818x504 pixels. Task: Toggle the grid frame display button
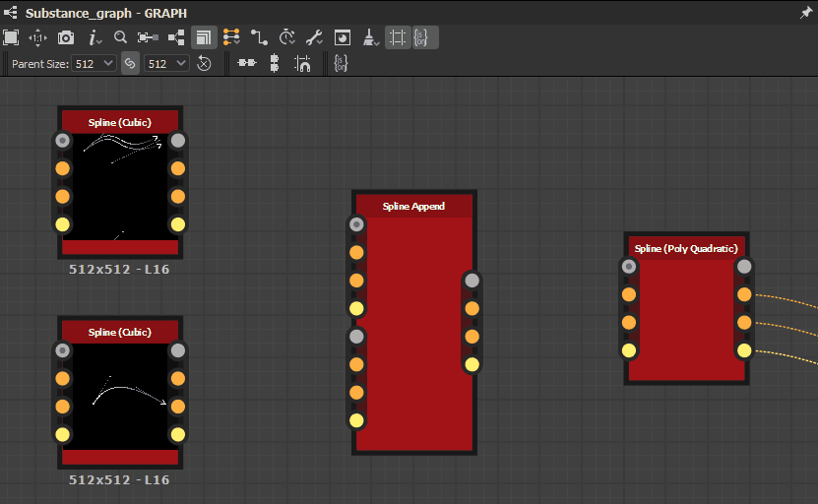(x=398, y=37)
